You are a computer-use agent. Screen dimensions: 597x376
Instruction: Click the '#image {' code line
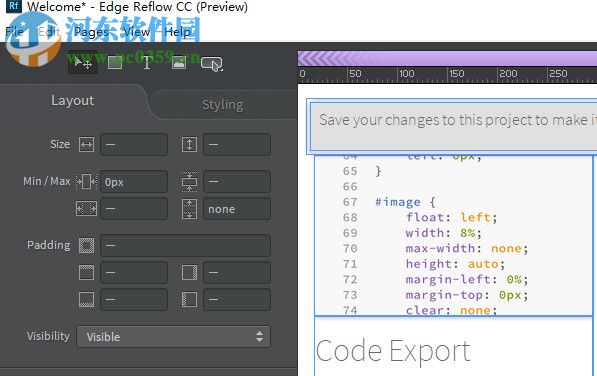pyautogui.click(x=405, y=202)
